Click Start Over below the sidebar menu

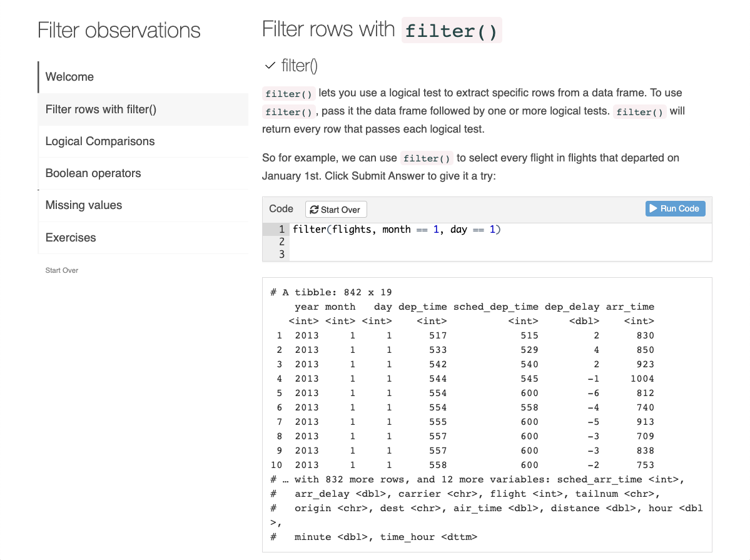pyautogui.click(x=61, y=270)
